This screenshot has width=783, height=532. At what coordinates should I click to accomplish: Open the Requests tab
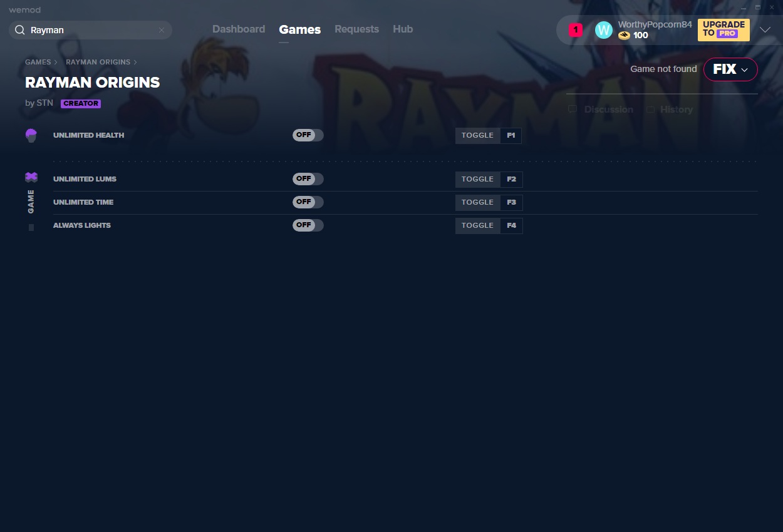(356, 29)
